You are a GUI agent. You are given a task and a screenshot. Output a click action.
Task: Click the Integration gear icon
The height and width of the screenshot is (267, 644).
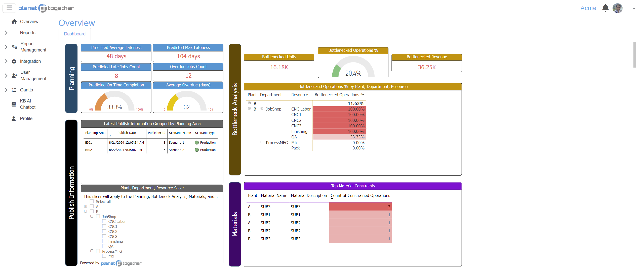pos(14,61)
